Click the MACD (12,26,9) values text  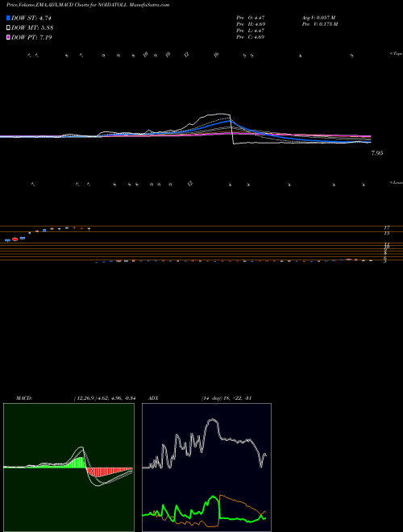pos(105,398)
